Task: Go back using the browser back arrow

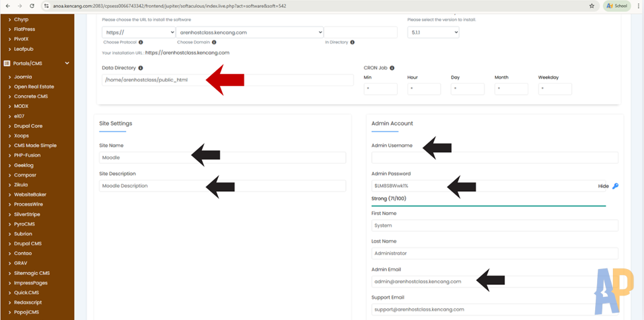Action: coord(6,5)
